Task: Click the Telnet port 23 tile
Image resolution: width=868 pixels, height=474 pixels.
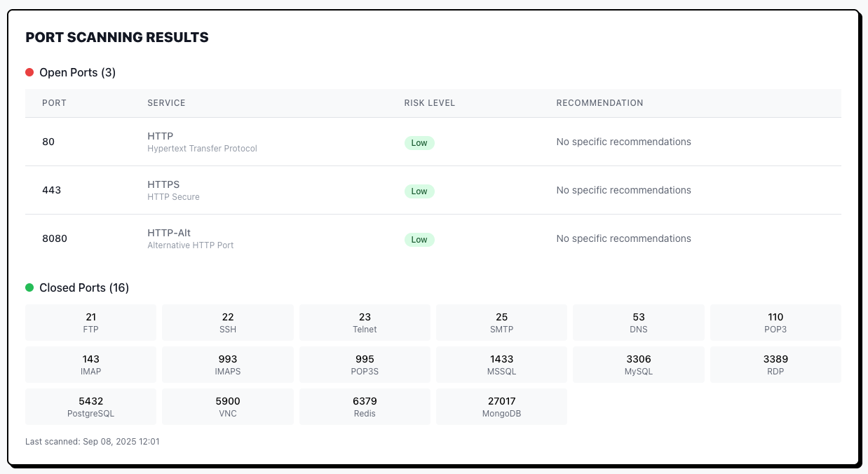Action: (x=365, y=323)
